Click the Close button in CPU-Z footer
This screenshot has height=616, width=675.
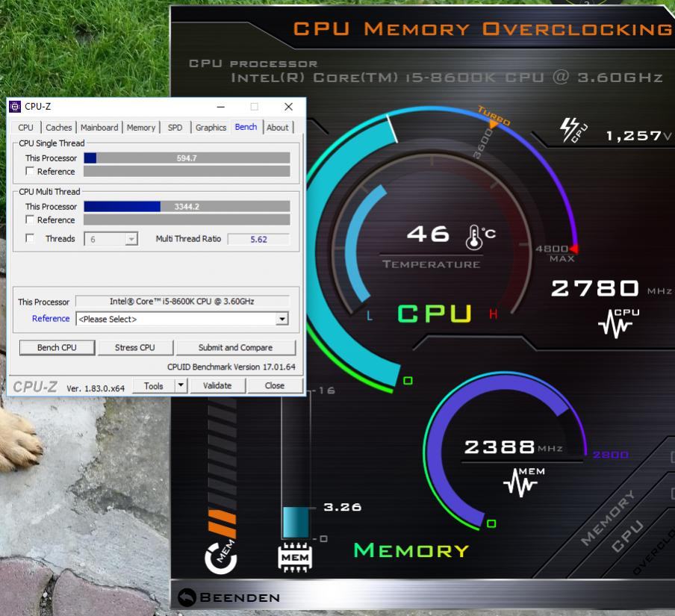coord(275,385)
